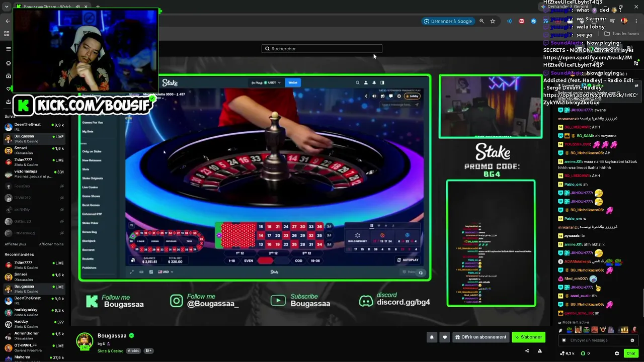Report the stream via the warning triangle icon
Screen dimensions: 644x362
pos(540,351)
